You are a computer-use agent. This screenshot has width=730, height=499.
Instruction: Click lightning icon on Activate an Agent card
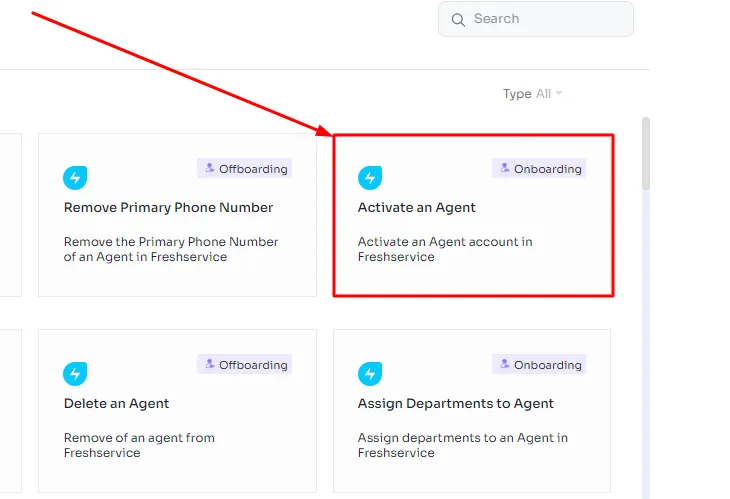pos(370,178)
